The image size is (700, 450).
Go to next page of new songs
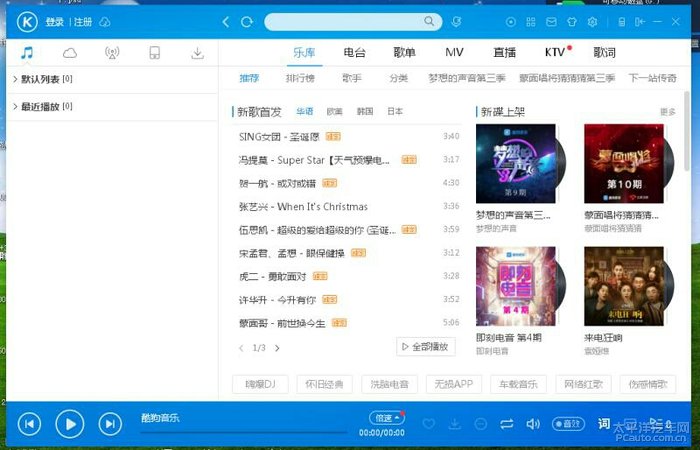[x=277, y=348]
